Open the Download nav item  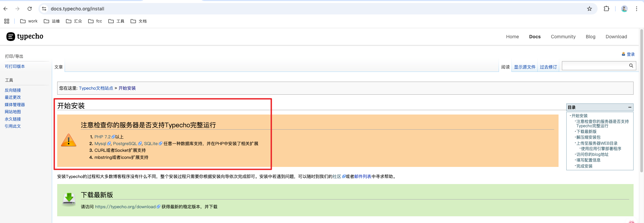(616, 37)
